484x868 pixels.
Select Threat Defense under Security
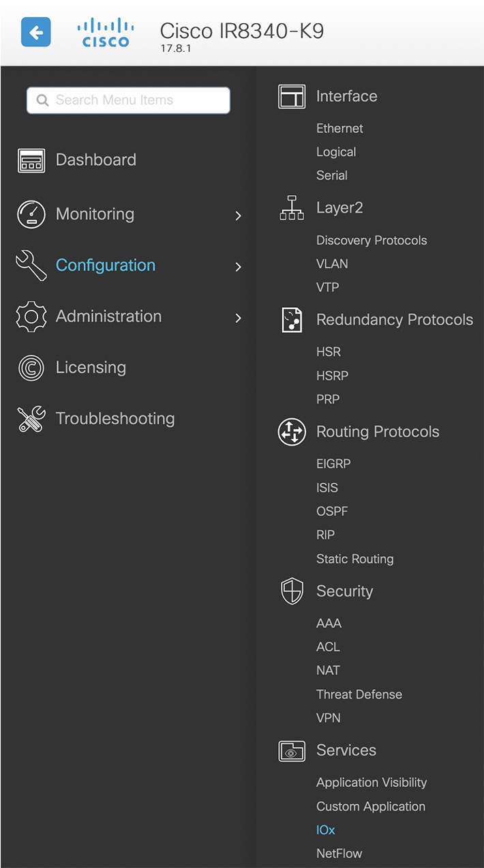pyautogui.click(x=359, y=694)
